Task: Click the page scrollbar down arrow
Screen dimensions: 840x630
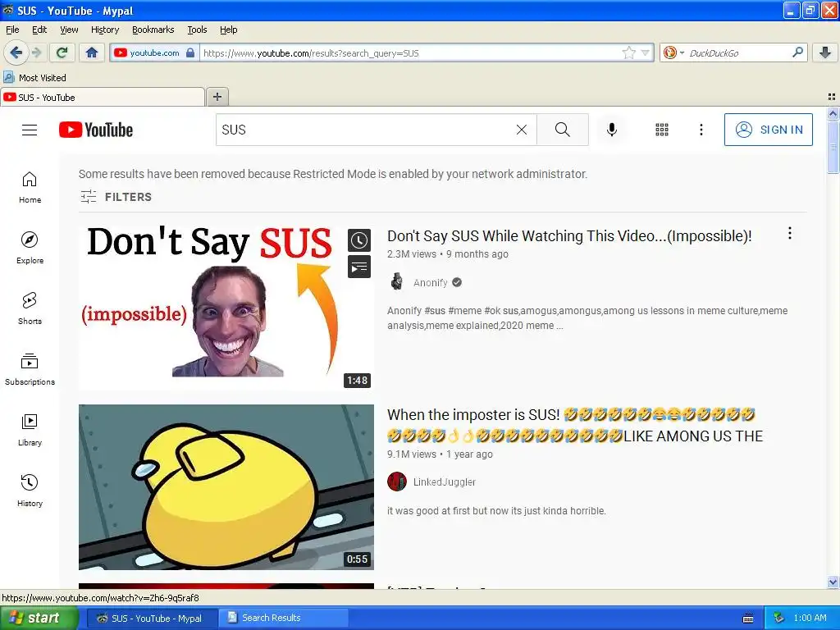Action: 833,582
